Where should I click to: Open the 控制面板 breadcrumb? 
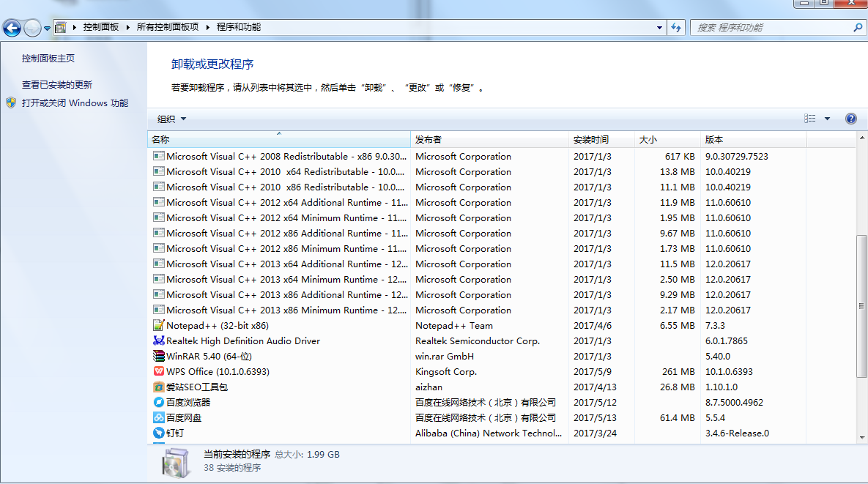[x=101, y=27]
